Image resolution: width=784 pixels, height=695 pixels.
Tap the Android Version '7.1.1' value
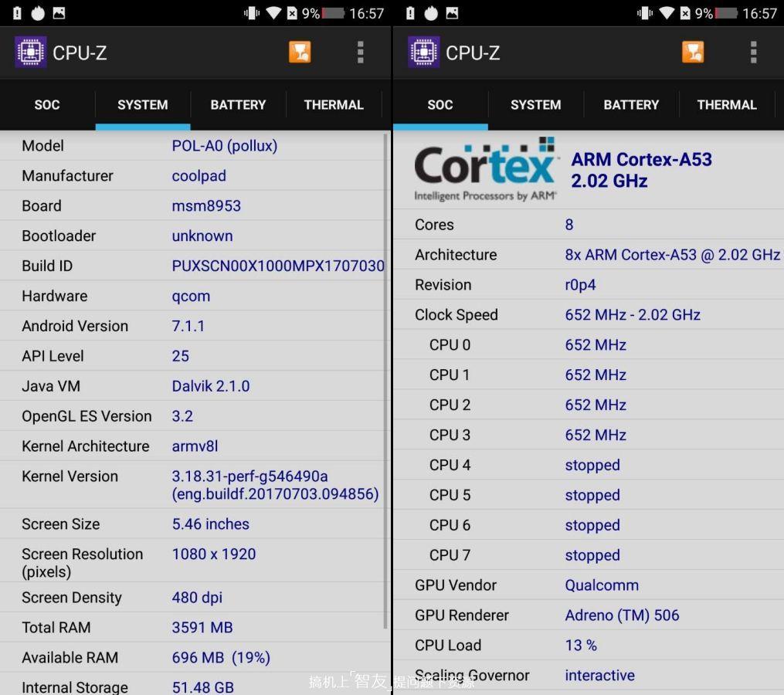coord(188,326)
